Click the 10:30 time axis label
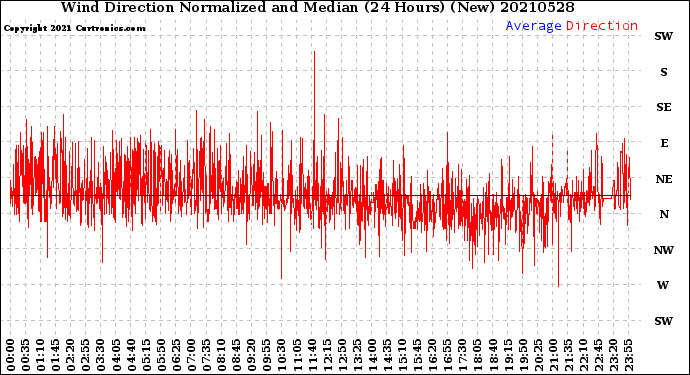 click(x=282, y=355)
